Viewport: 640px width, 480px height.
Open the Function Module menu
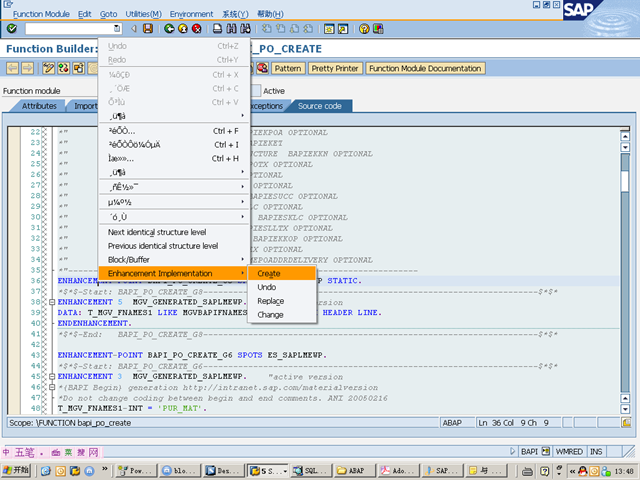point(41,14)
